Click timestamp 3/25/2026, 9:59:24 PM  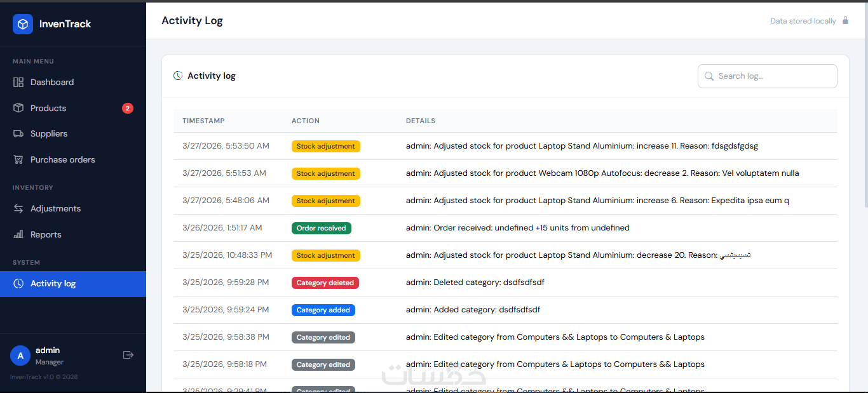[226, 310]
